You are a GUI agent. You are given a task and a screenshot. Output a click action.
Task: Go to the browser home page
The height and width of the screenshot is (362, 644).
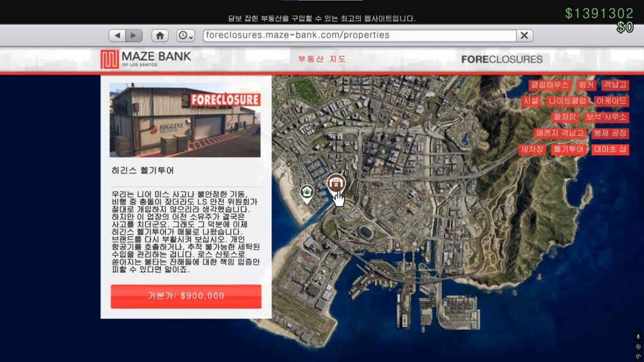tap(160, 36)
